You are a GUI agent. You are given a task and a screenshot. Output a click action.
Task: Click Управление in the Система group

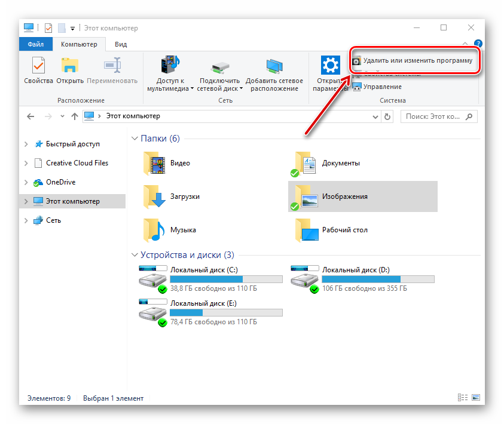coord(382,87)
